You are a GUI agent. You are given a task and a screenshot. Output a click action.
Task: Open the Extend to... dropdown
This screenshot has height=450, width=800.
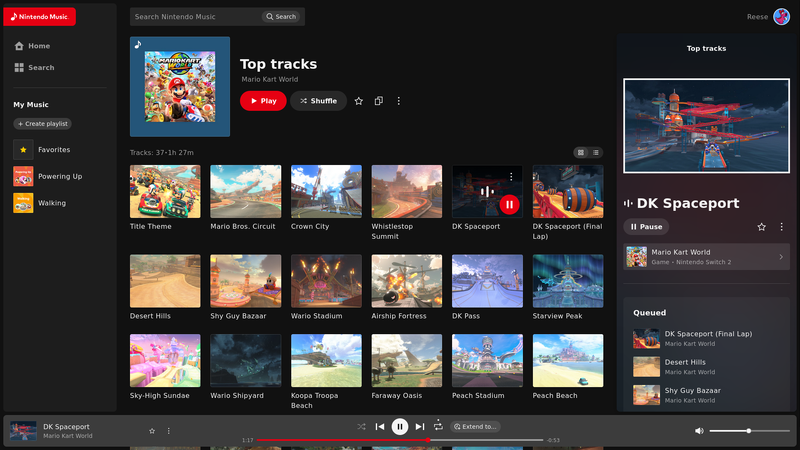click(475, 427)
